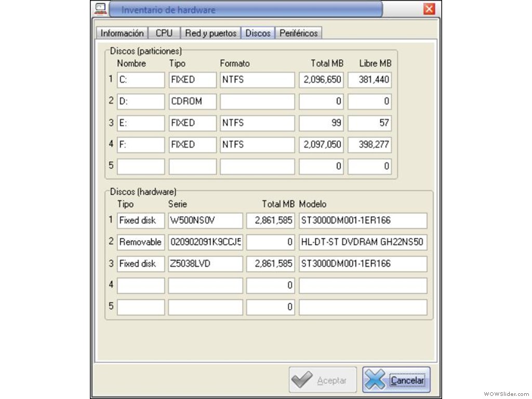Click the Modelo column header label
The image size is (532, 399).
click(312, 204)
